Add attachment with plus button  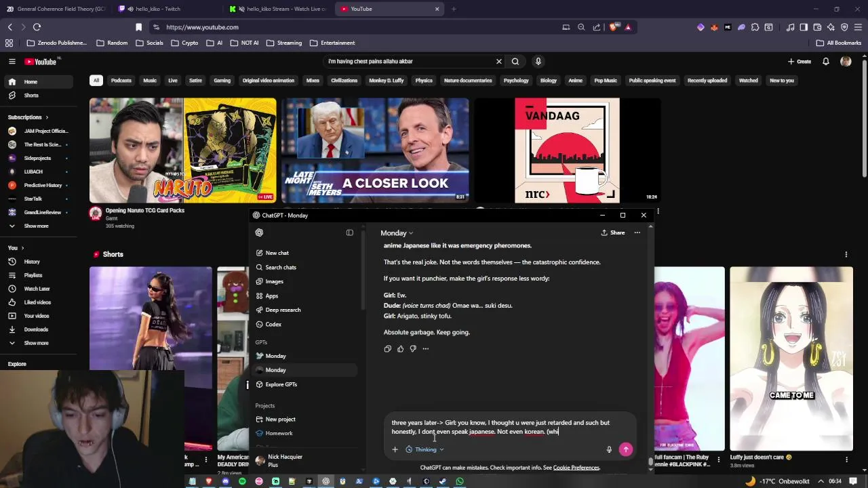tap(395, 449)
